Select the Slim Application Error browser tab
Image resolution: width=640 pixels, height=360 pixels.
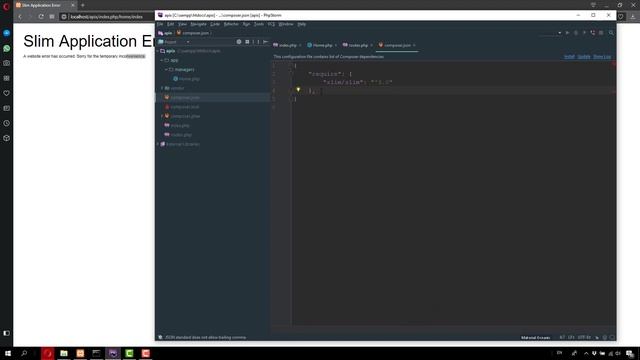(x=45, y=5)
